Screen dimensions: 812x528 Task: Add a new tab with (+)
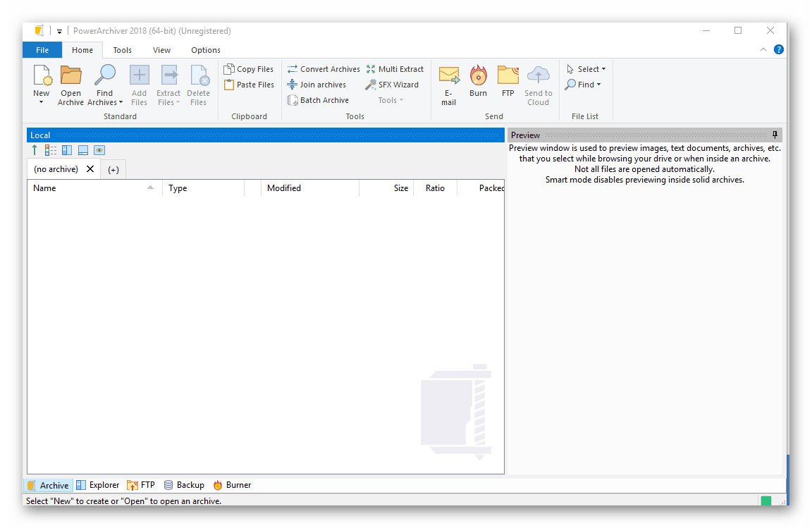click(113, 169)
